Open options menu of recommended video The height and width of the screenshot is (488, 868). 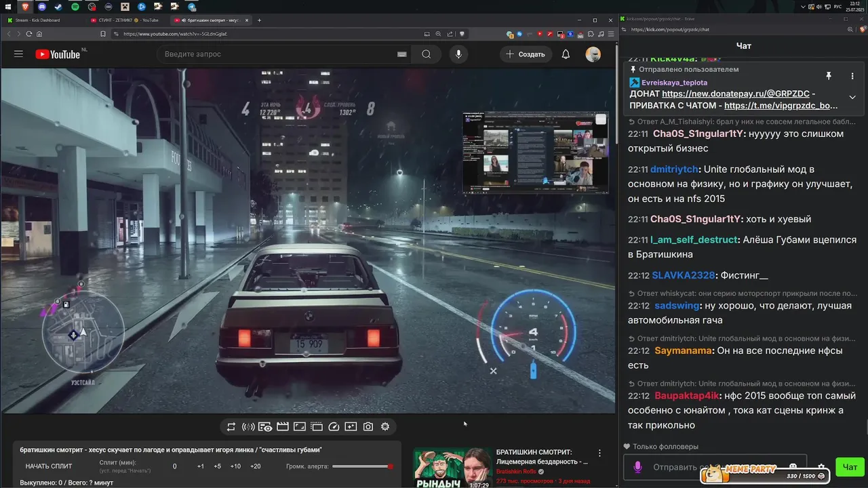599,453
